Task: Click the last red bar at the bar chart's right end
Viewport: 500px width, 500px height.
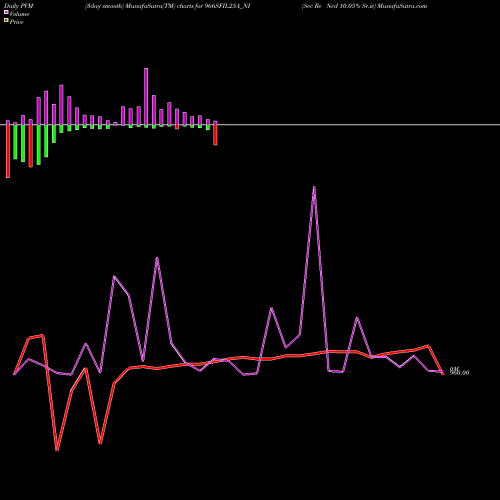Action: click(x=215, y=135)
